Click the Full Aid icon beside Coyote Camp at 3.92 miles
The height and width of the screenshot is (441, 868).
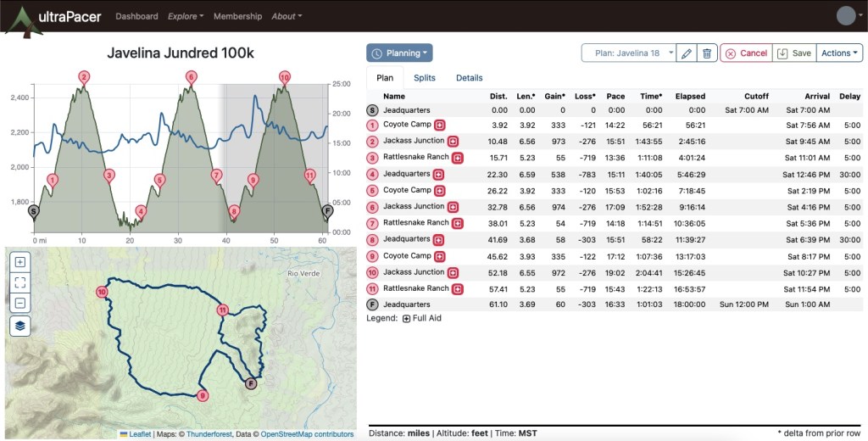click(x=439, y=125)
